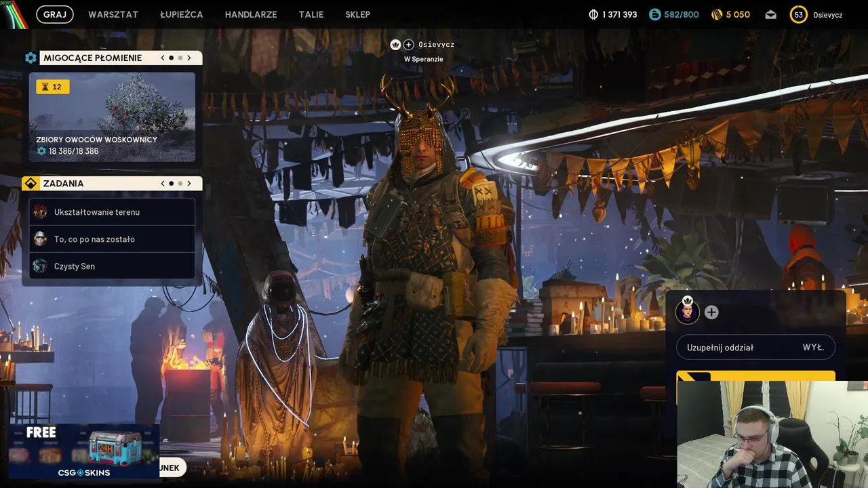The width and height of the screenshot is (868, 488).
Task: Switch to the WARSZTAT tab
Action: coord(113,14)
